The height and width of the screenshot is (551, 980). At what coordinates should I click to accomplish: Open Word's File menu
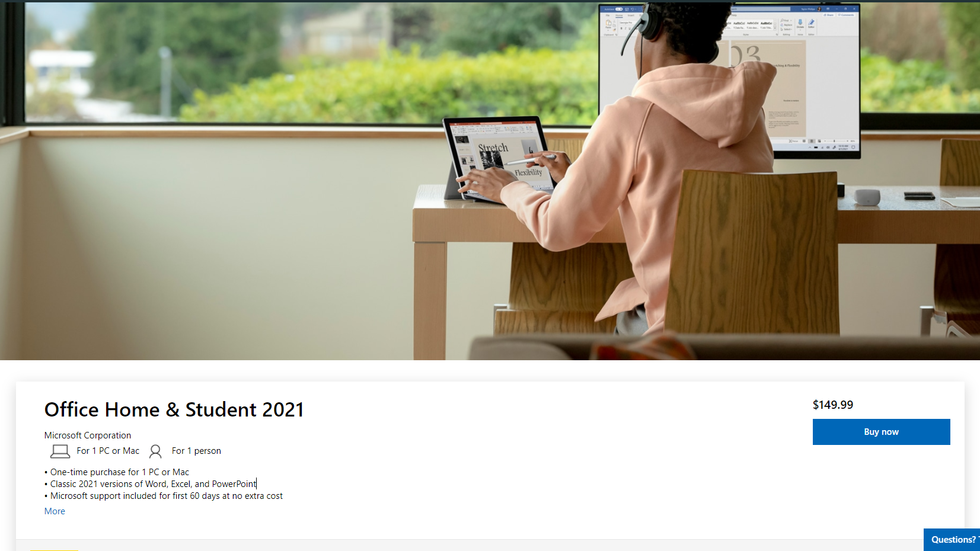click(608, 15)
